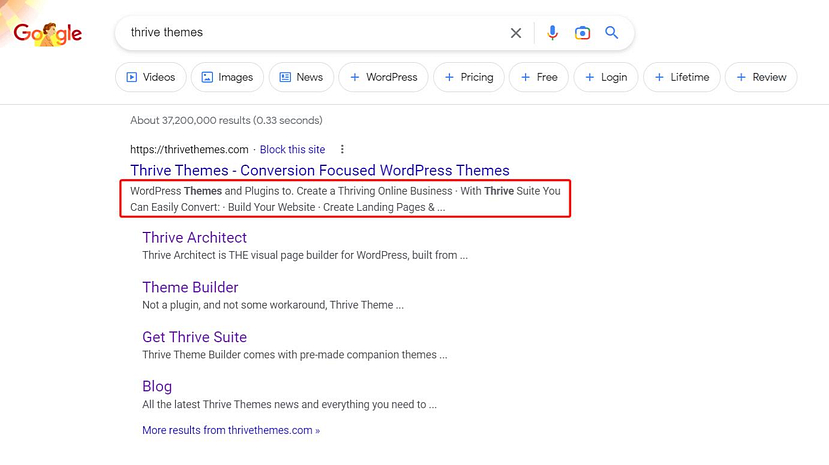Open the Thrive Architect sitelink
This screenshot has height=465, width=829.
195,237
